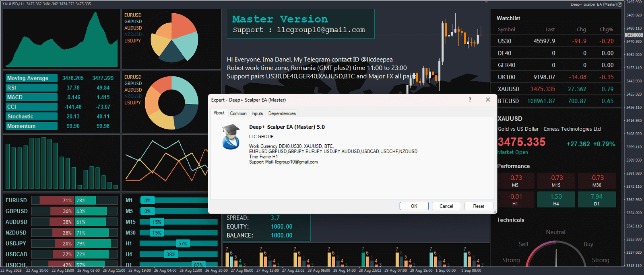Select GER40 row in Watchlist
The width and height of the screenshot is (644, 275).
tap(556, 65)
